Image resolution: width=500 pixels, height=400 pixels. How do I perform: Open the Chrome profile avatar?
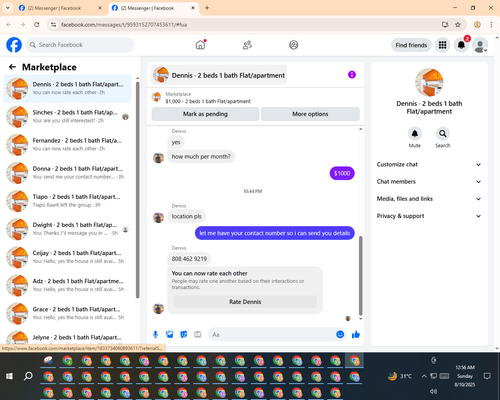477,25
